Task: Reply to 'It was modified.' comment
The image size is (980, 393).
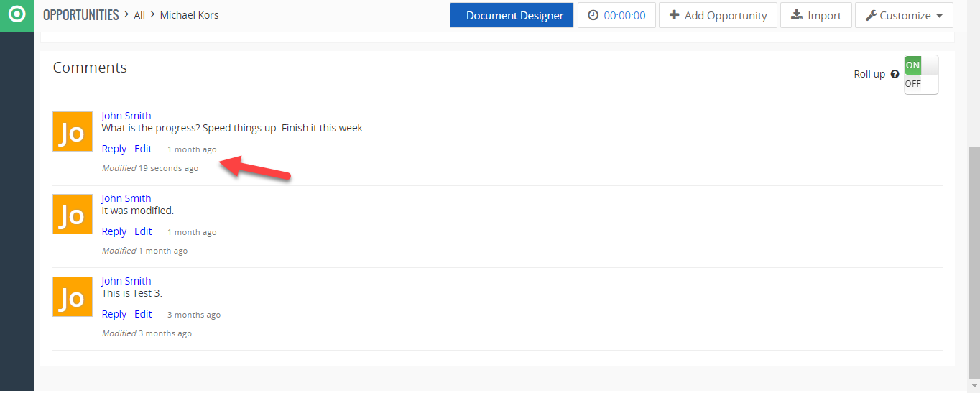Action: (114, 231)
